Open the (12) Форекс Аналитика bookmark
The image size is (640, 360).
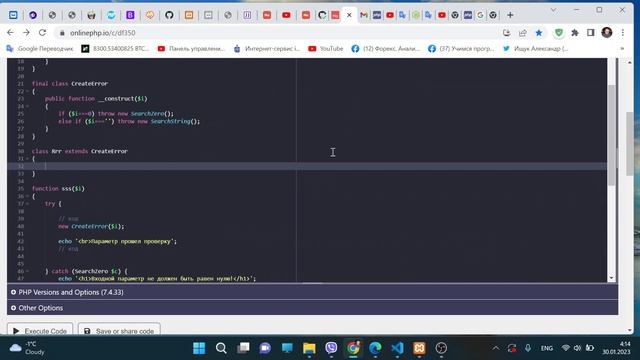click(386, 49)
